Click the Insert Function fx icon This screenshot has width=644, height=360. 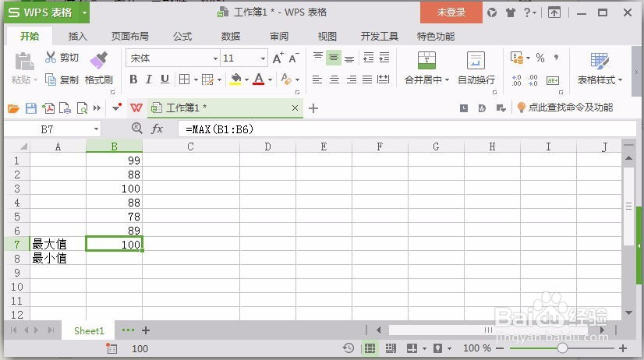tap(157, 129)
